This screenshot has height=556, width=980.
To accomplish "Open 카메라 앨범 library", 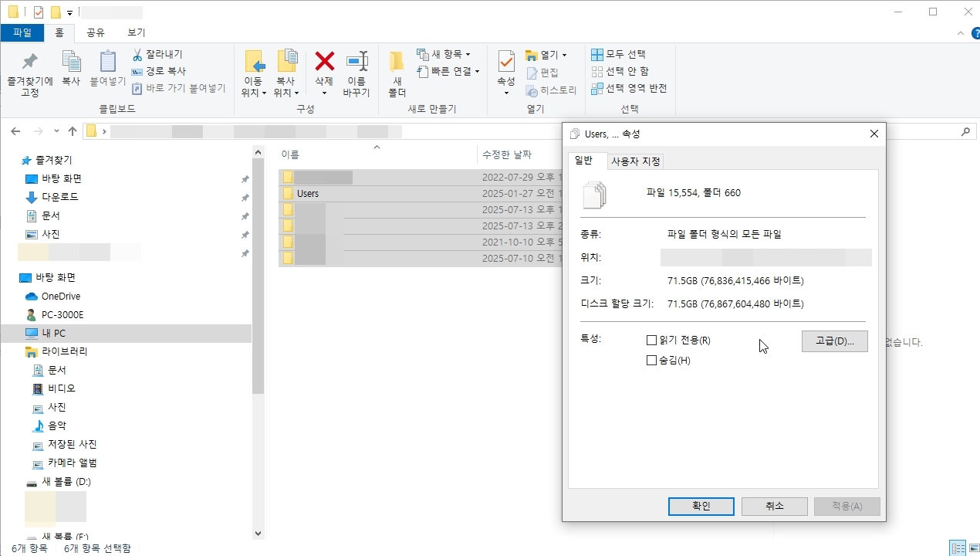I will [x=73, y=463].
